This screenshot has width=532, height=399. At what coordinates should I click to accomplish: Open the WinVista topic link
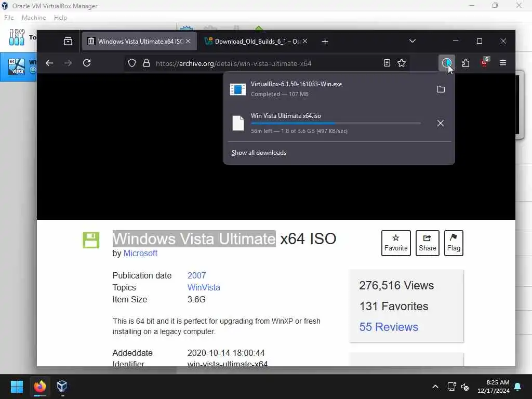204,287
